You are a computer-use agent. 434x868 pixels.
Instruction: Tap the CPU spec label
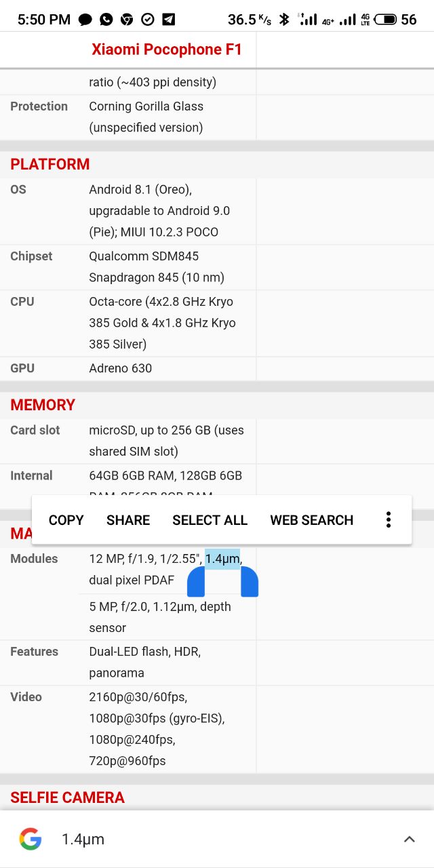pyautogui.click(x=22, y=302)
